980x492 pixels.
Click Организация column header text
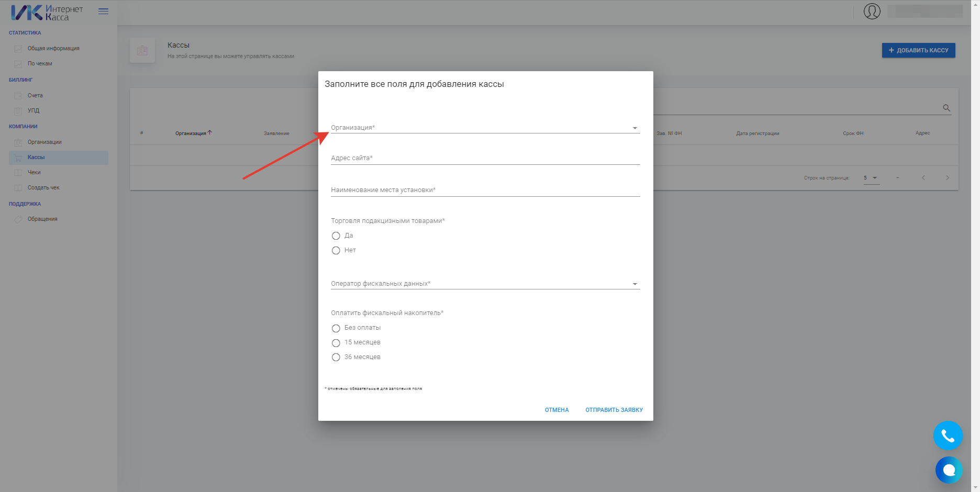pos(191,133)
